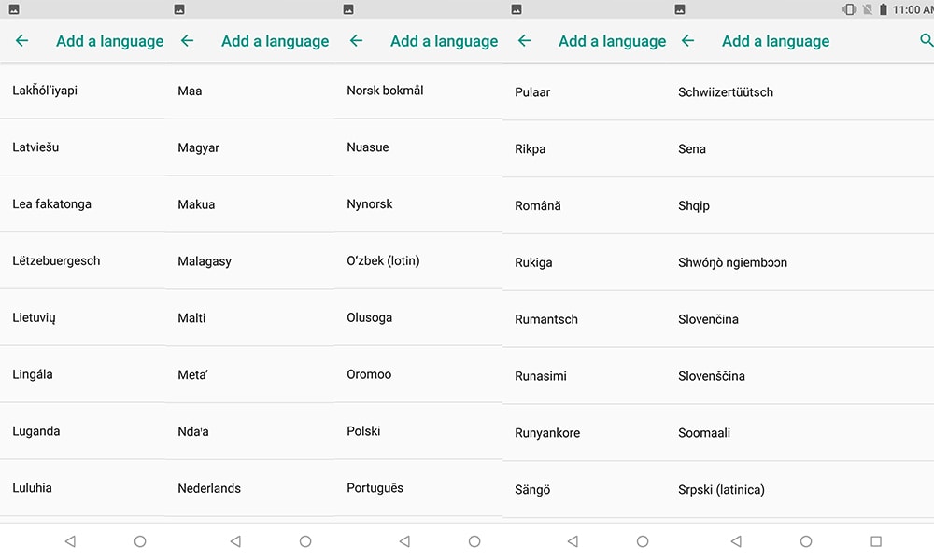Tap the battery icon in status bar
This screenshot has width=934, height=560.
coord(883,9)
